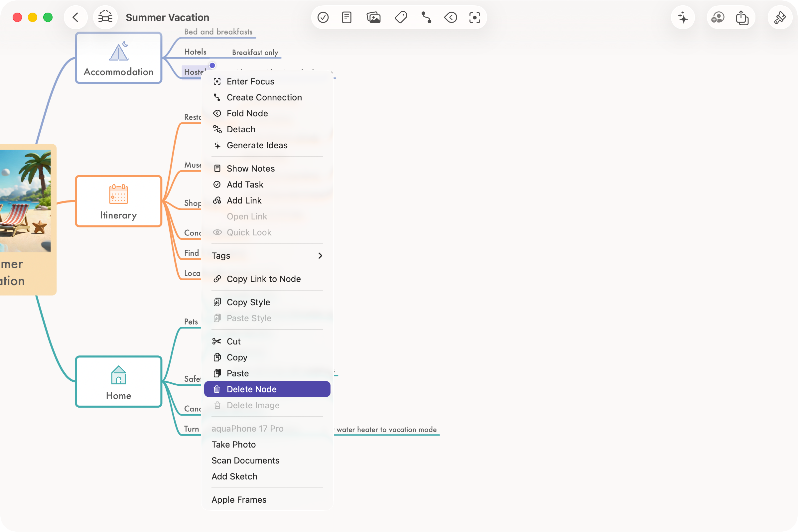The height and width of the screenshot is (532, 798).
Task: Click the beach vacation image thumbnail
Action: [x=25, y=201]
